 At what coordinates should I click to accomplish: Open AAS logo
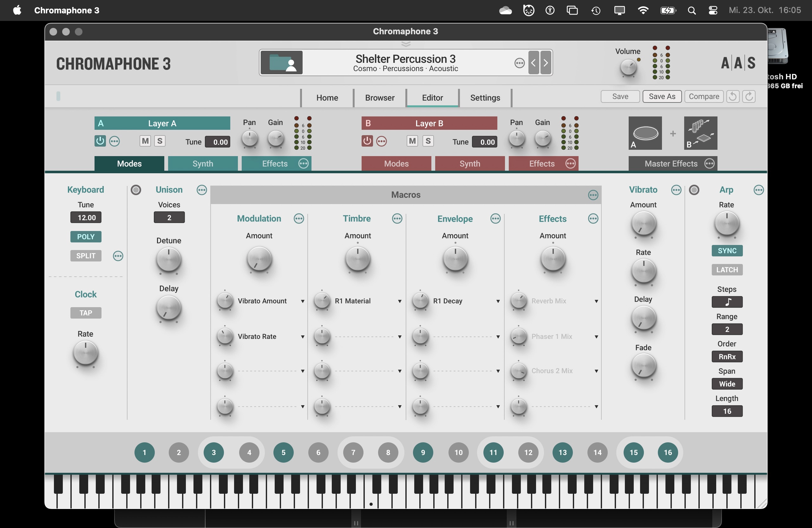[738, 63]
